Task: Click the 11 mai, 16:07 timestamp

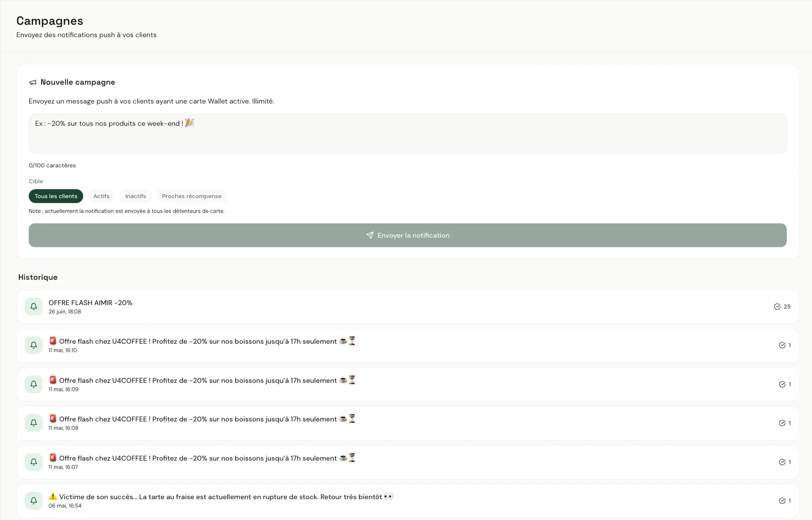Action: click(x=63, y=467)
